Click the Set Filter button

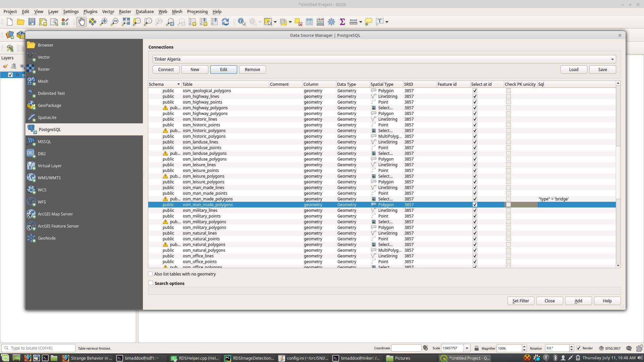(520, 301)
